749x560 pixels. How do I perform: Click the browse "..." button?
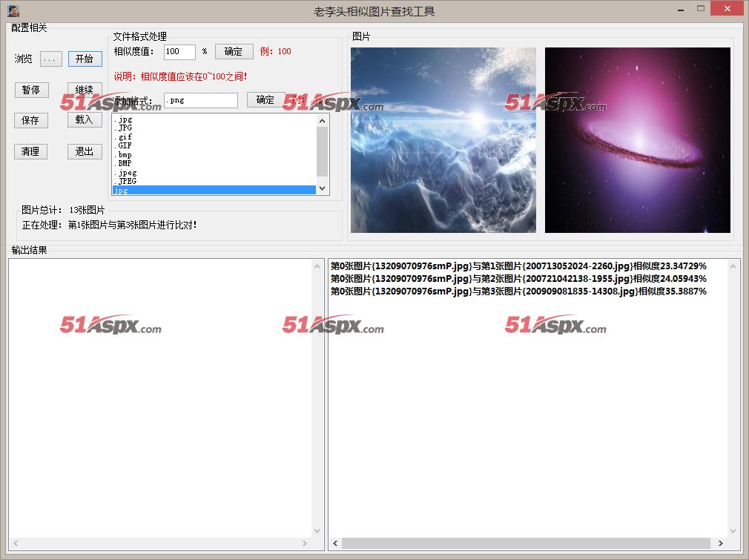pyautogui.click(x=50, y=59)
